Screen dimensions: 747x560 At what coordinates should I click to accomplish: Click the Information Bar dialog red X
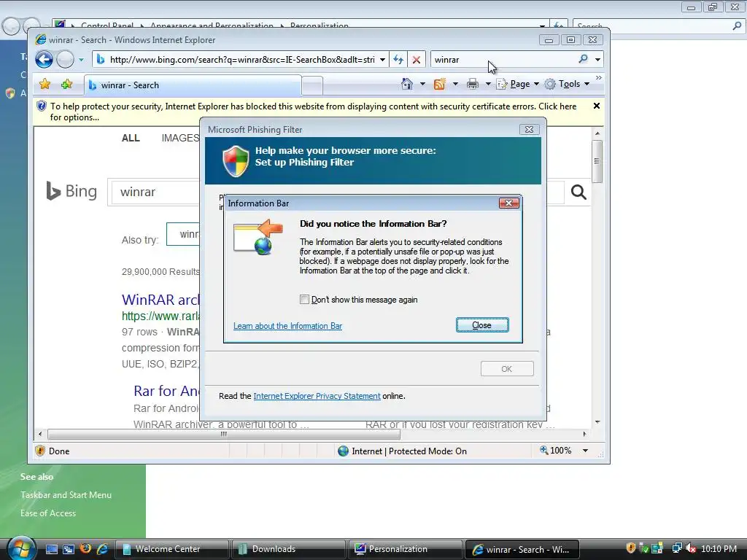point(508,203)
